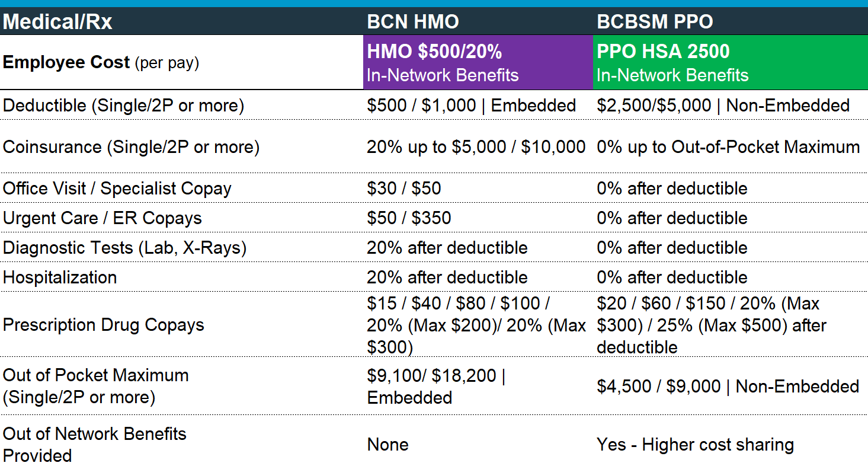Select the $30 / $50 copay cell

(404, 189)
